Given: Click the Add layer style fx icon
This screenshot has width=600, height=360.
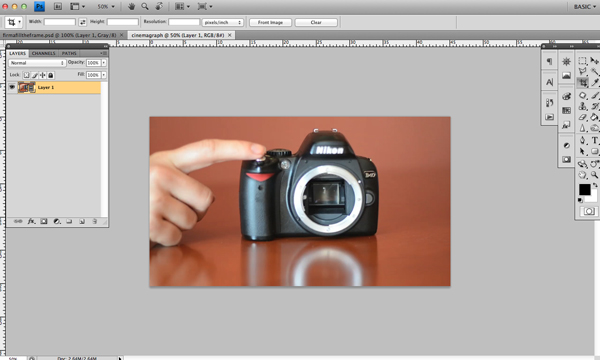Looking at the screenshot, I should 31,221.
